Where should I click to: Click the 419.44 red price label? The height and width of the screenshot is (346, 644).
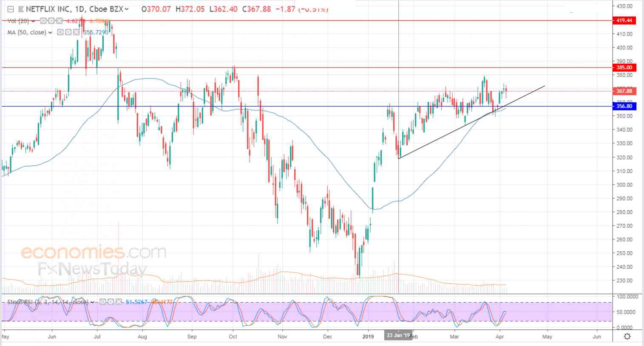[624, 20]
